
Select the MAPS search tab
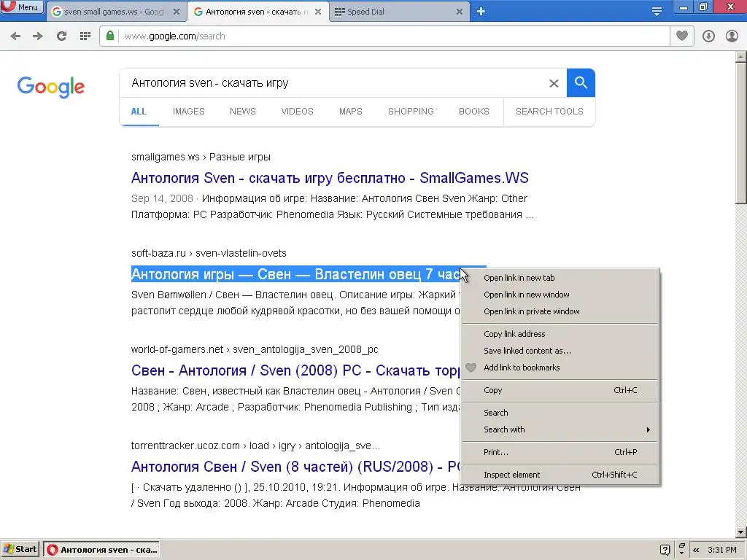(x=351, y=112)
